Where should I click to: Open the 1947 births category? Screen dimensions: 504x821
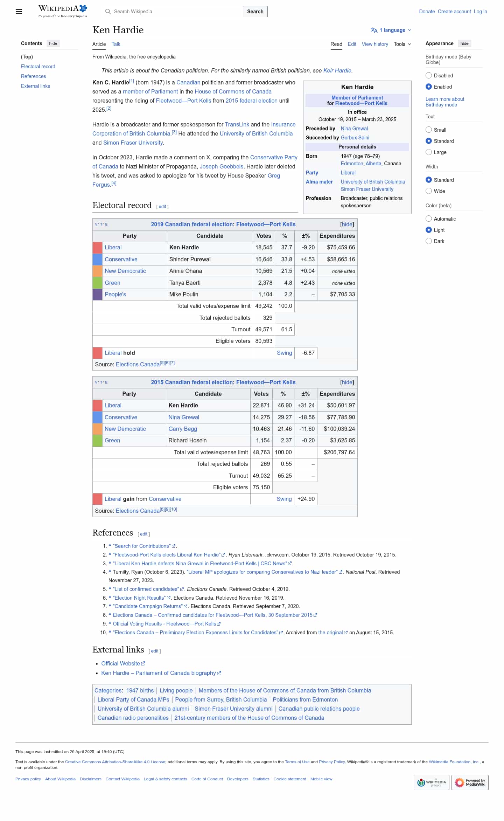[140, 690]
